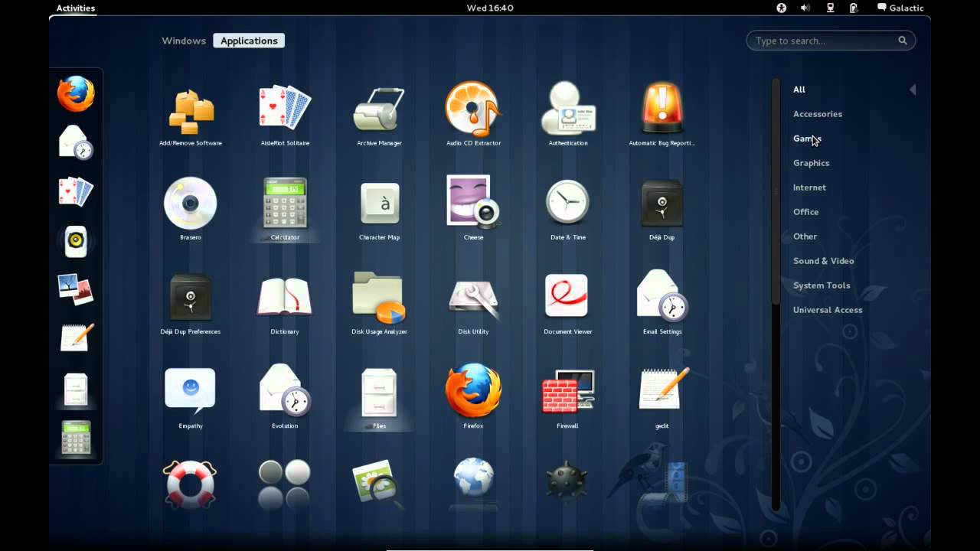The width and height of the screenshot is (980, 551).
Task: Open the four-spheres game icon
Action: pos(285,485)
